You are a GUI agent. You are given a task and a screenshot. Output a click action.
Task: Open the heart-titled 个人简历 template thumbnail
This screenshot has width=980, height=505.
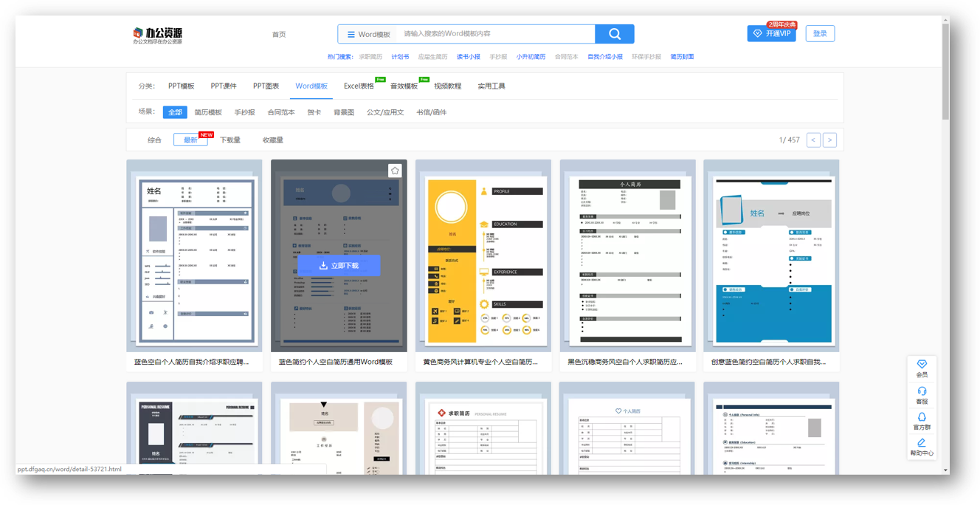(627, 428)
